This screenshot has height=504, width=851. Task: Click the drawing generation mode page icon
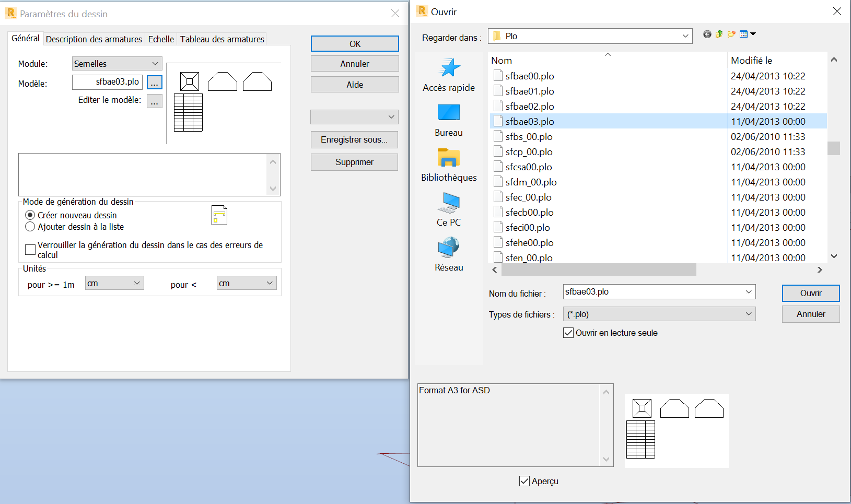click(x=219, y=215)
